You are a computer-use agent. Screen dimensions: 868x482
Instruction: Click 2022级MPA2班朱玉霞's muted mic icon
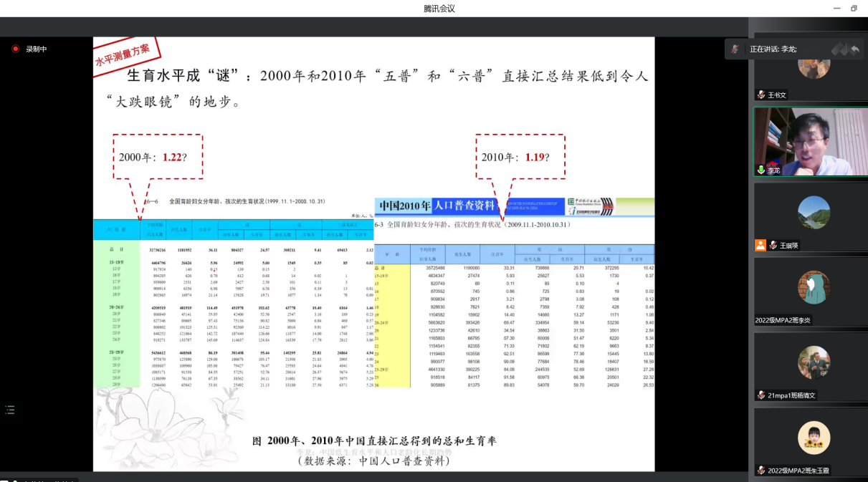760,471
